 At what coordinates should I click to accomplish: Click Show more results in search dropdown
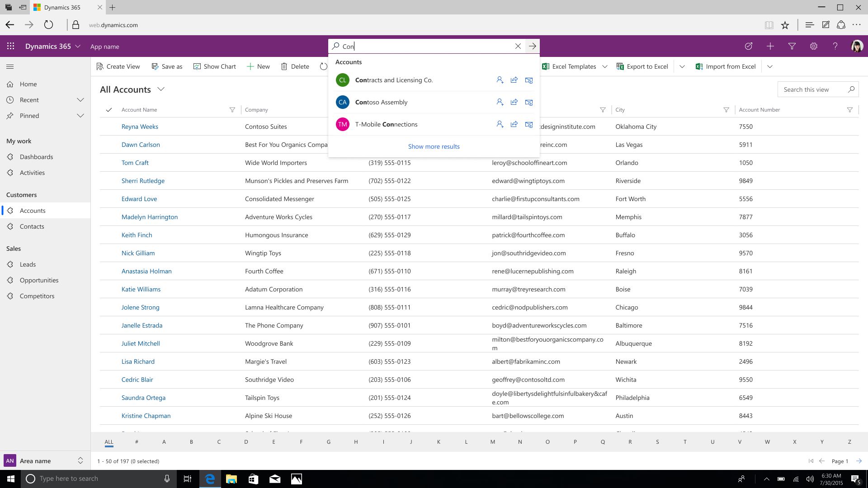434,146
